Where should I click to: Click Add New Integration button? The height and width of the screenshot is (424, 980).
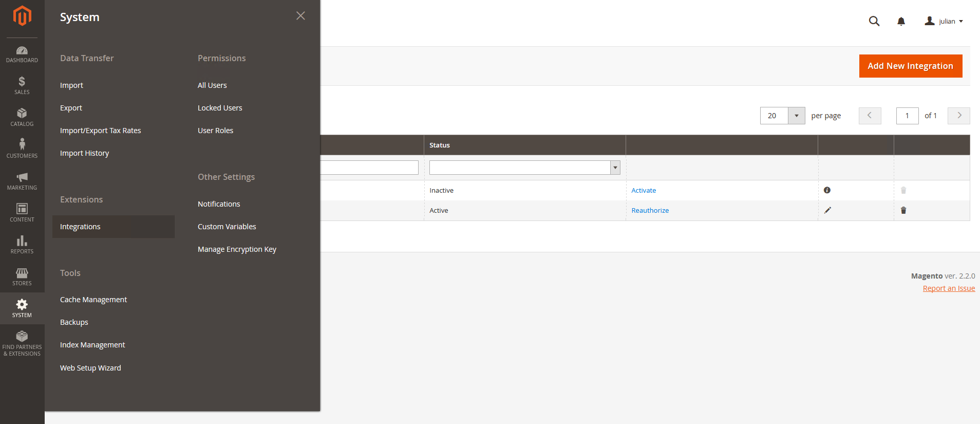tap(910, 66)
